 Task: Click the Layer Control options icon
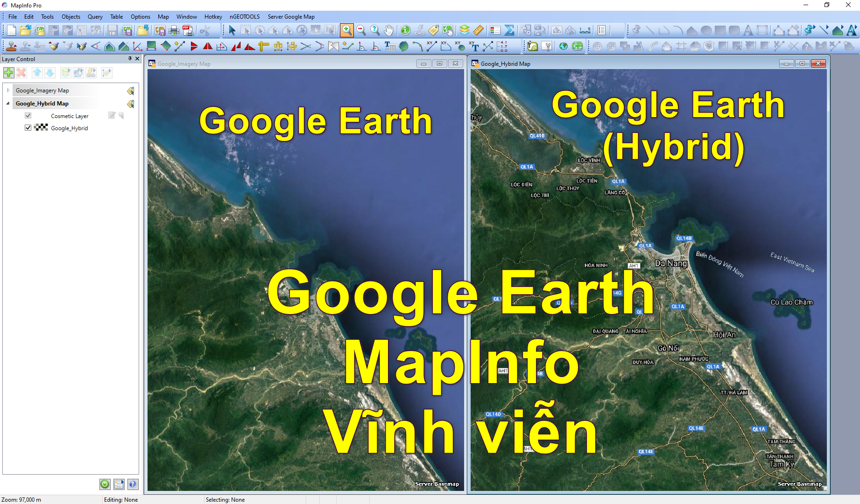(119, 484)
